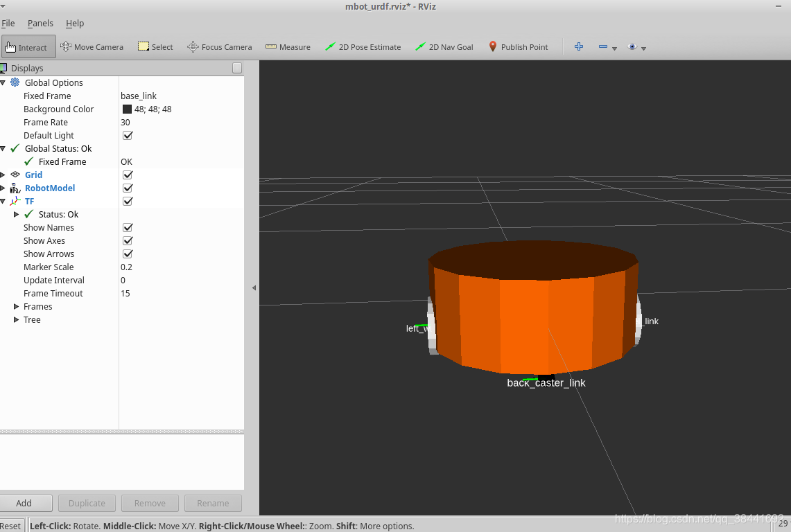Image resolution: width=791 pixels, height=532 pixels.
Task: Open the eye icon dropdown arrow
Action: point(644,48)
